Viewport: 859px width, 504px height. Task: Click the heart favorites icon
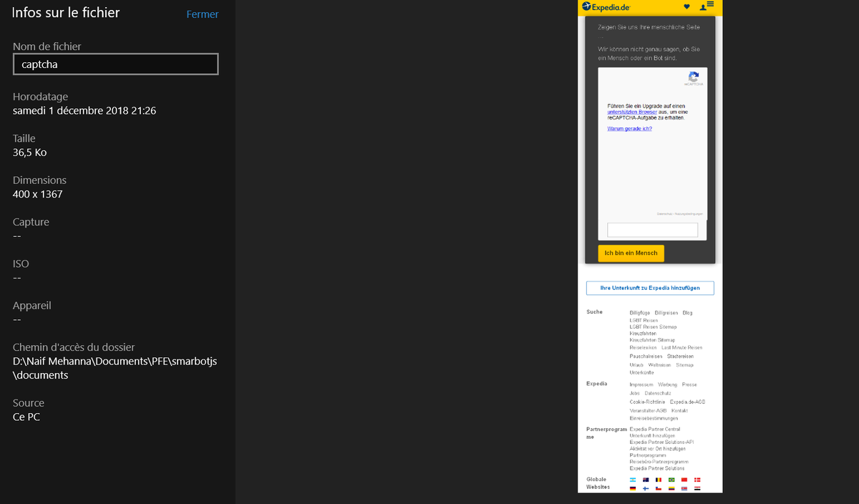[x=687, y=6]
